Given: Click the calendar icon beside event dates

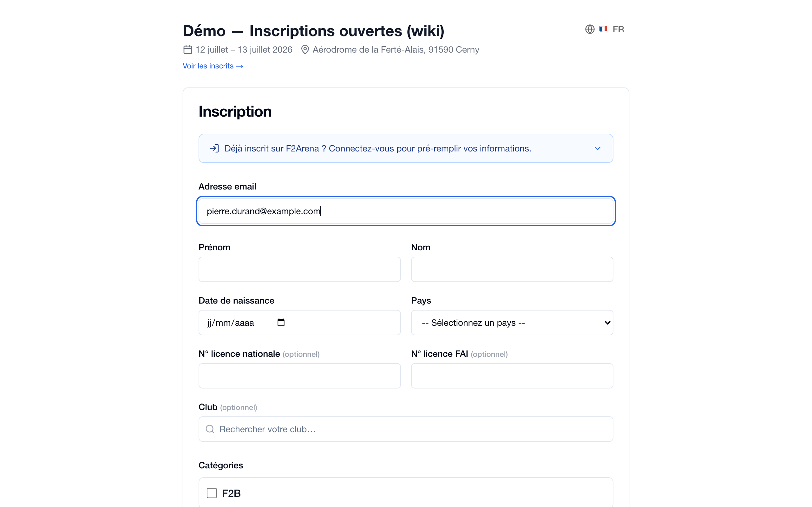Looking at the screenshot, I should pos(187,50).
